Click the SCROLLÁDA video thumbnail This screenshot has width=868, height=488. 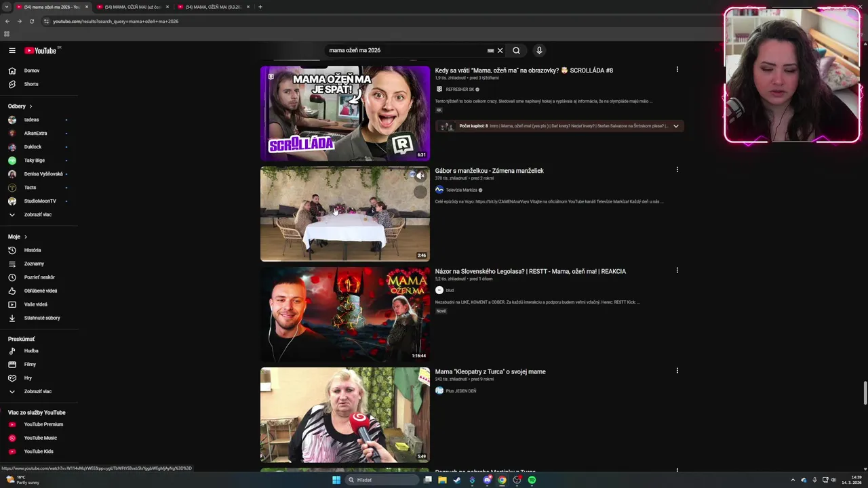coord(345,113)
